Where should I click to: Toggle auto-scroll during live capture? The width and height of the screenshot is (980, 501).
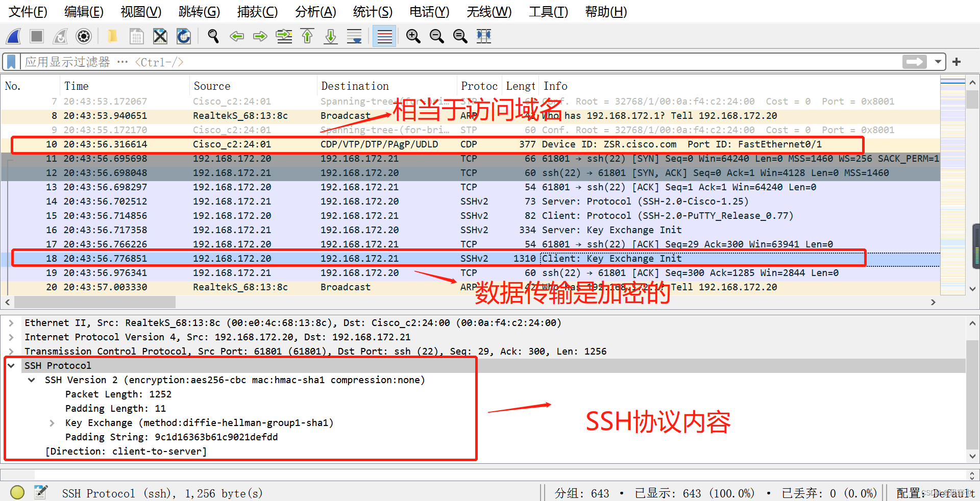click(354, 36)
